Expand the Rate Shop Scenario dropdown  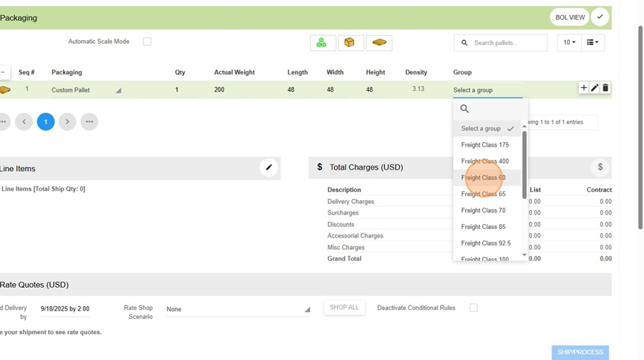238,309
